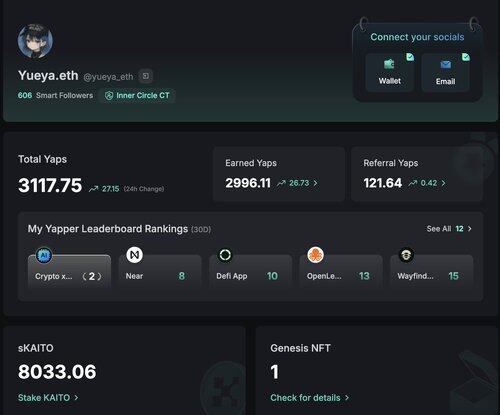Click the Inner Circle CT shield icon
Image resolution: width=500 pixels, height=415 pixels.
pyautogui.click(x=109, y=96)
